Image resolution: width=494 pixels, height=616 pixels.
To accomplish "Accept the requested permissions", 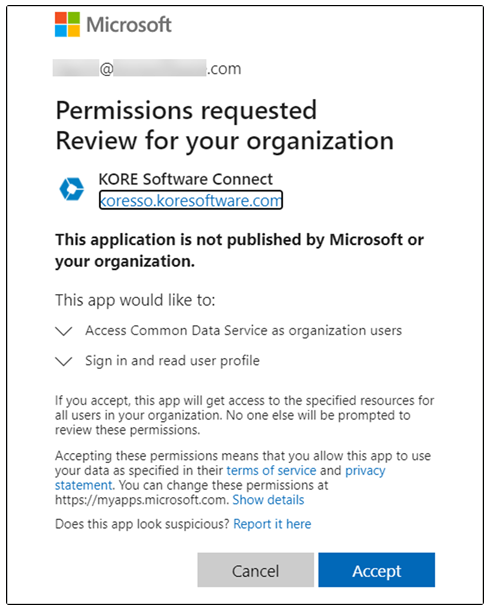I will [x=376, y=570].
